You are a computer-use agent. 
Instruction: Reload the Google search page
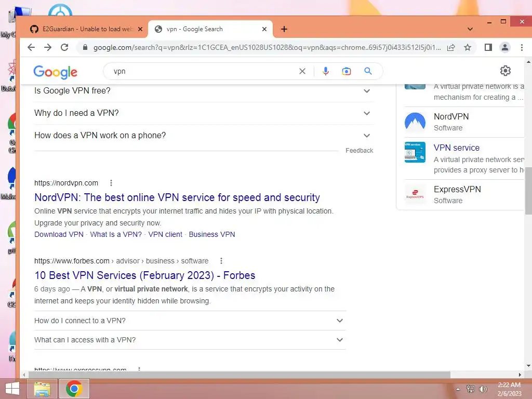tap(64, 47)
